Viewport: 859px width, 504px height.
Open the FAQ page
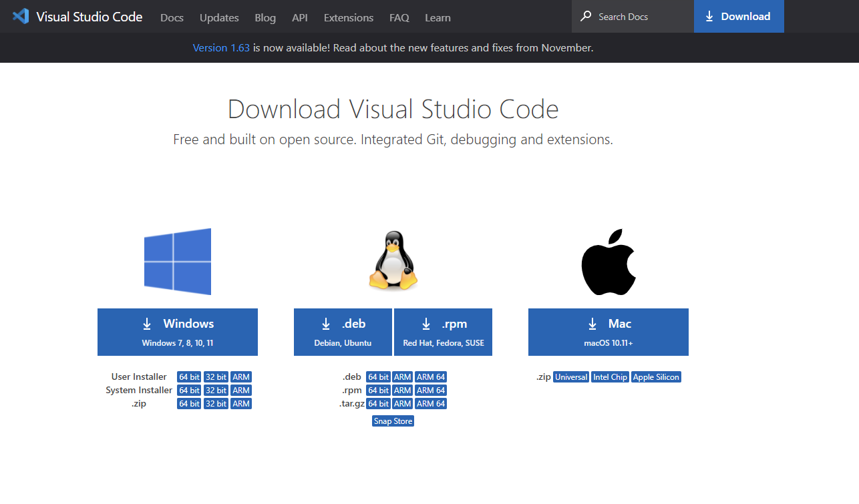pyautogui.click(x=399, y=17)
